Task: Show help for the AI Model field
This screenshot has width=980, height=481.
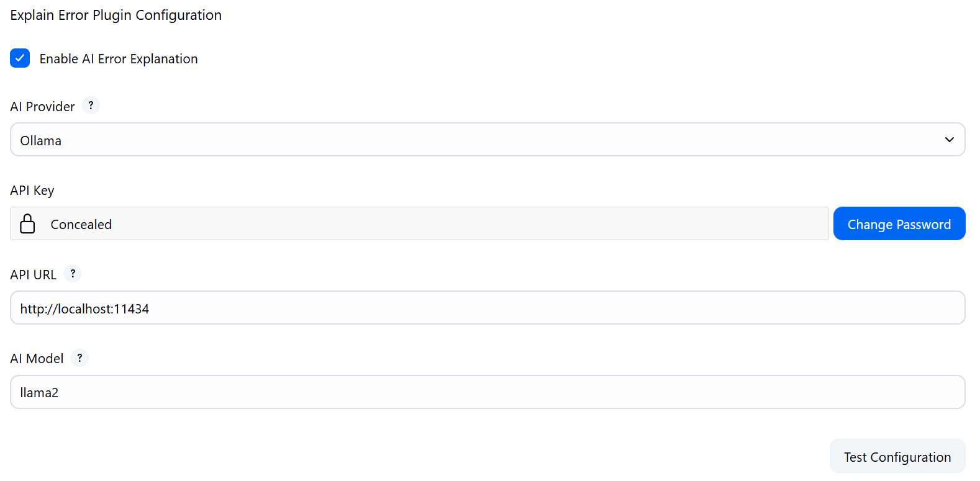Action: 79,358
